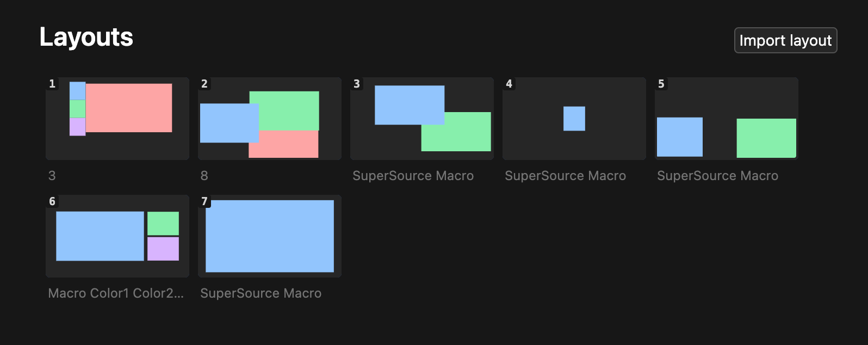Select layout thumbnail numbered 2

coord(270,119)
